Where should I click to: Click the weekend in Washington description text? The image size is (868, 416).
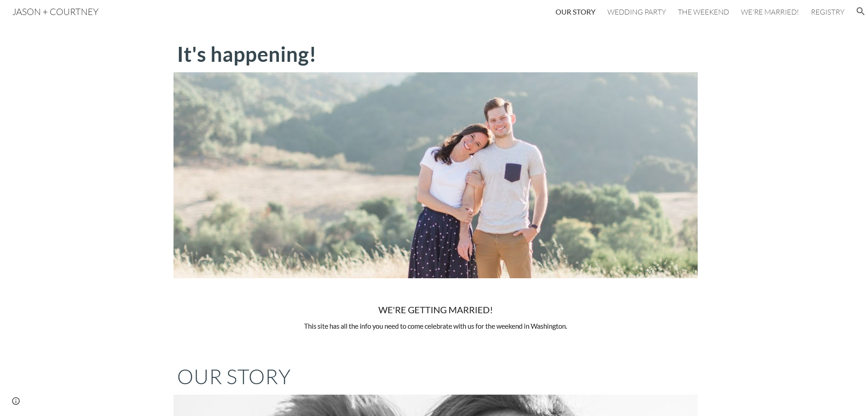click(435, 326)
